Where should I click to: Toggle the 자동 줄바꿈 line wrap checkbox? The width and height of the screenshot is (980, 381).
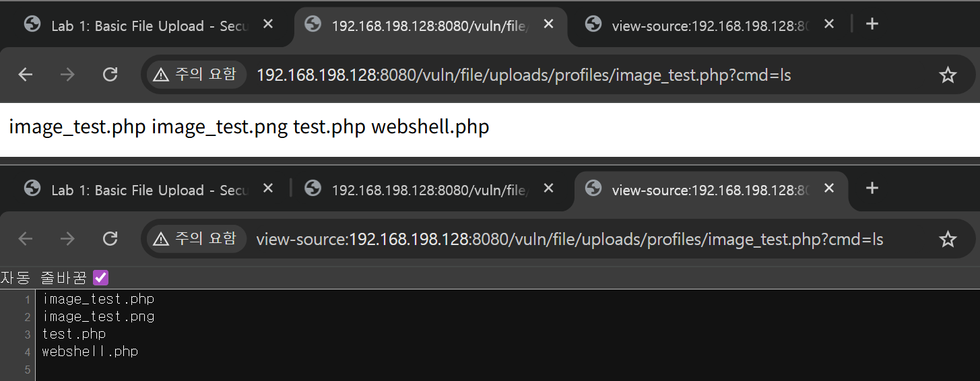point(100,277)
